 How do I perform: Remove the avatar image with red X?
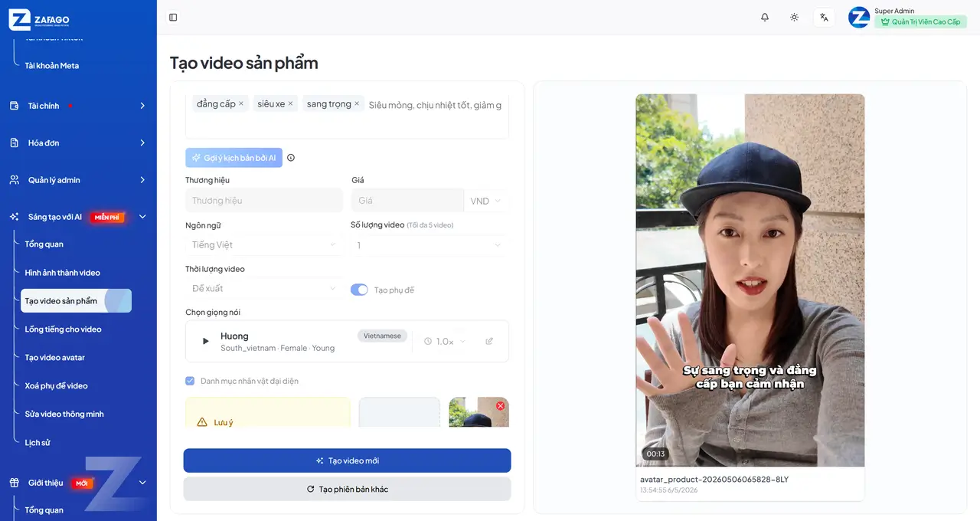pos(501,405)
